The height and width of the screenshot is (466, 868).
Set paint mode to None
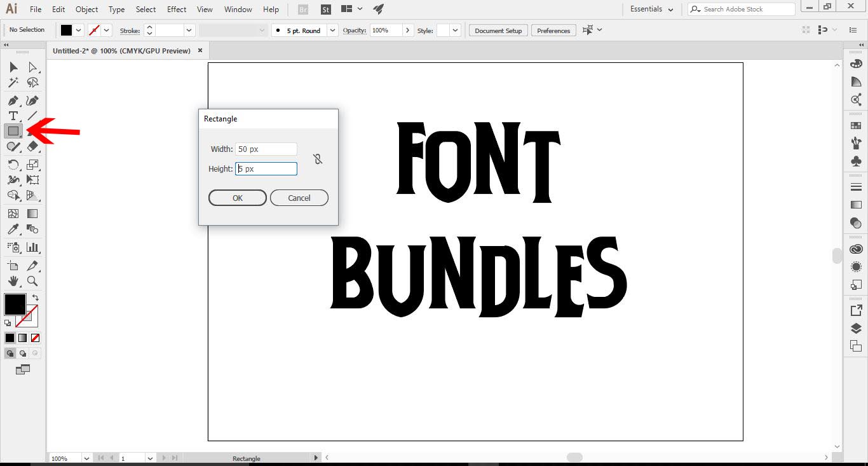(x=36, y=338)
